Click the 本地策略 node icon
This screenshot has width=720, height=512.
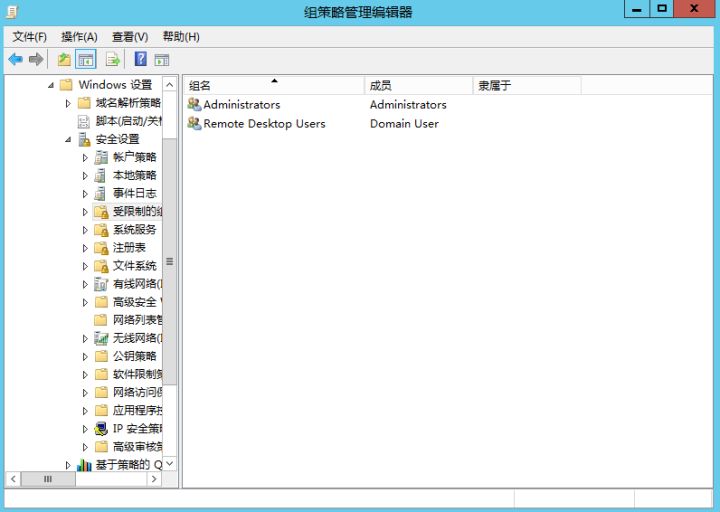pyautogui.click(x=101, y=175)
